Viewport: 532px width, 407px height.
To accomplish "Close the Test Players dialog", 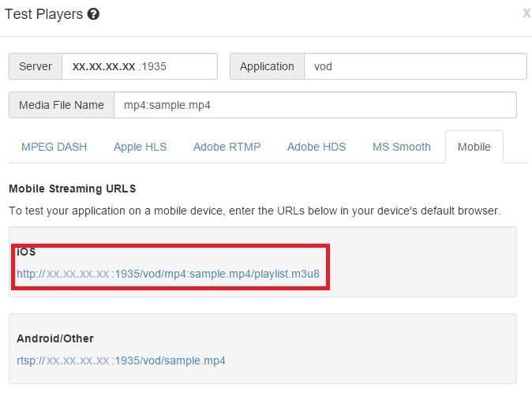I will 526,13.
